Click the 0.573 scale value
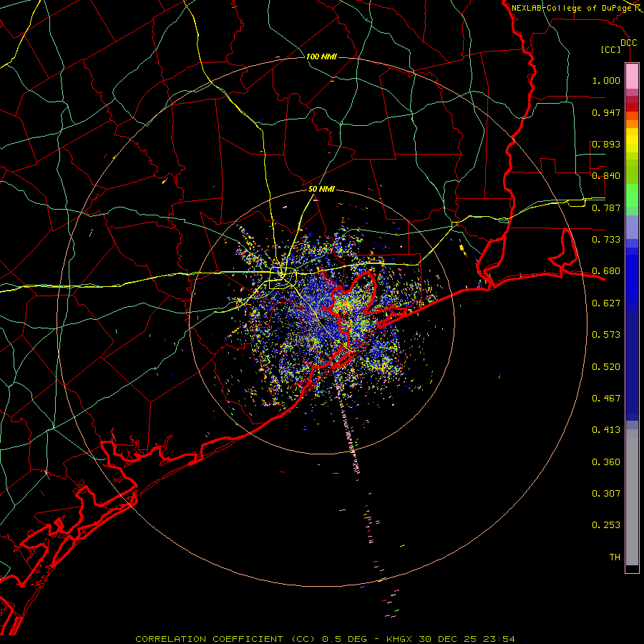The width and height of the screenshot is (644, 644). tap(606, 335)
